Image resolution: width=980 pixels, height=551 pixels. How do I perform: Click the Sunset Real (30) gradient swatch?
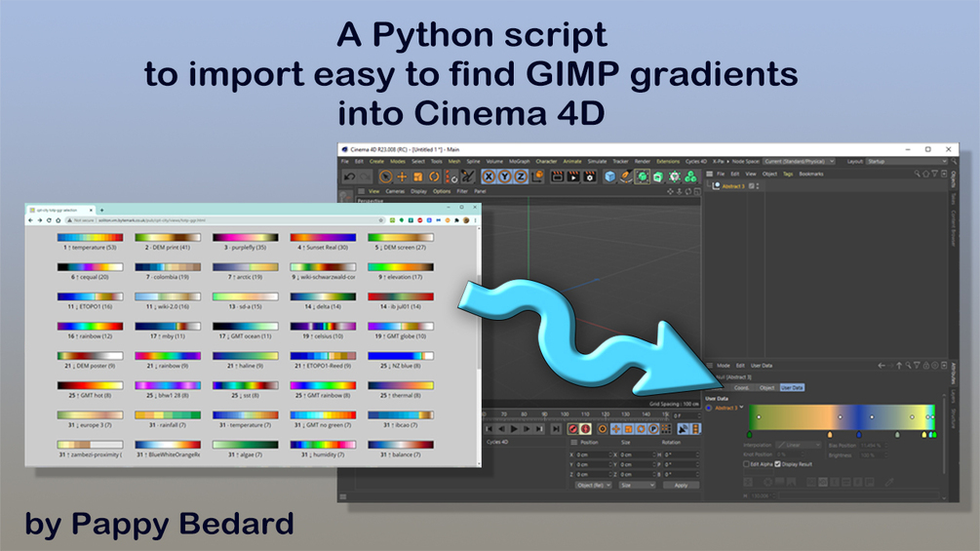(323, 237)
